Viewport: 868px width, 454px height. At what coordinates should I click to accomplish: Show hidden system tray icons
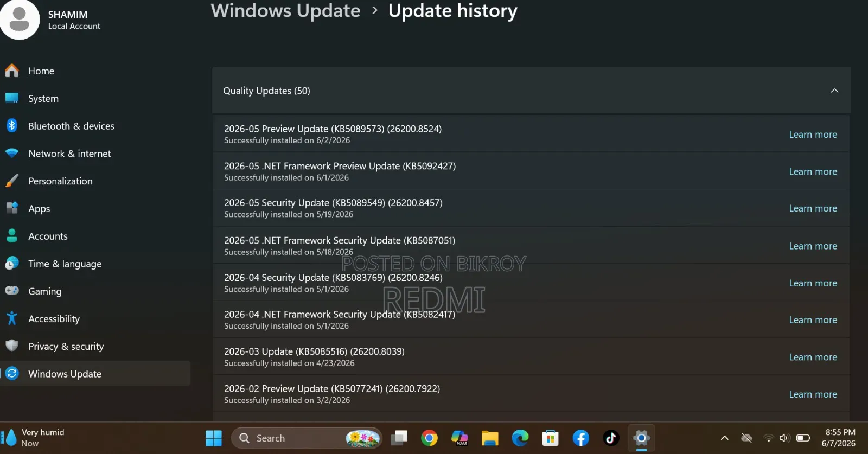click(724, 438)
